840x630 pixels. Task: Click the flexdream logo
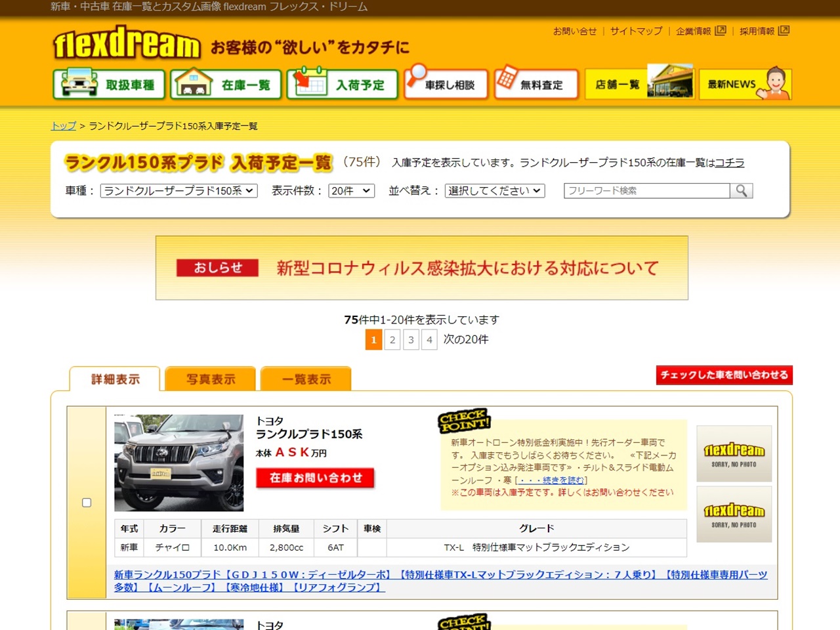127,43
